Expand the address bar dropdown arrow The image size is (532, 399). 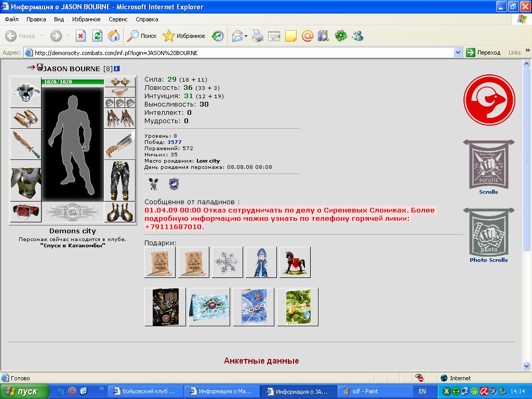pos(458,52)
